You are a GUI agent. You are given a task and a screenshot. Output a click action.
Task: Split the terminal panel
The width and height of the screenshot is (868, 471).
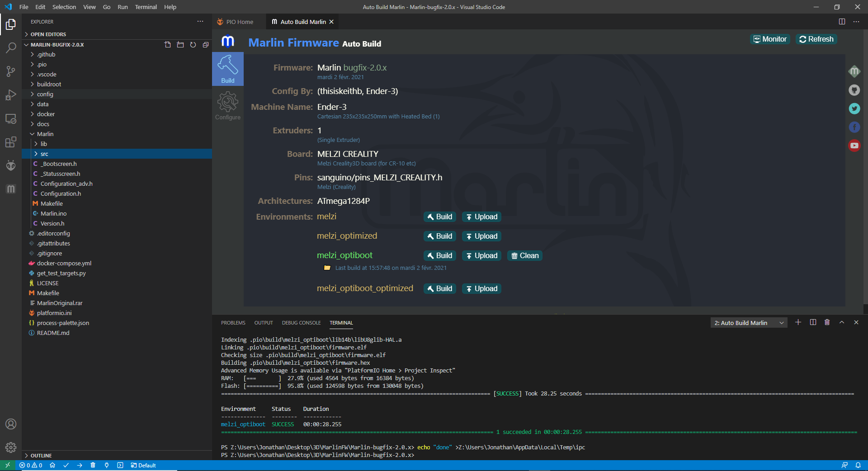813,322
